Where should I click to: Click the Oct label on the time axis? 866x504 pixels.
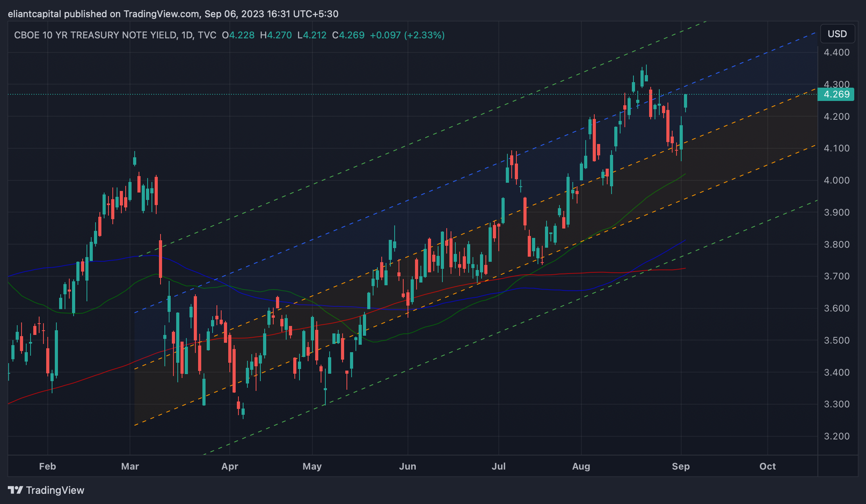[x=767, y=466]
